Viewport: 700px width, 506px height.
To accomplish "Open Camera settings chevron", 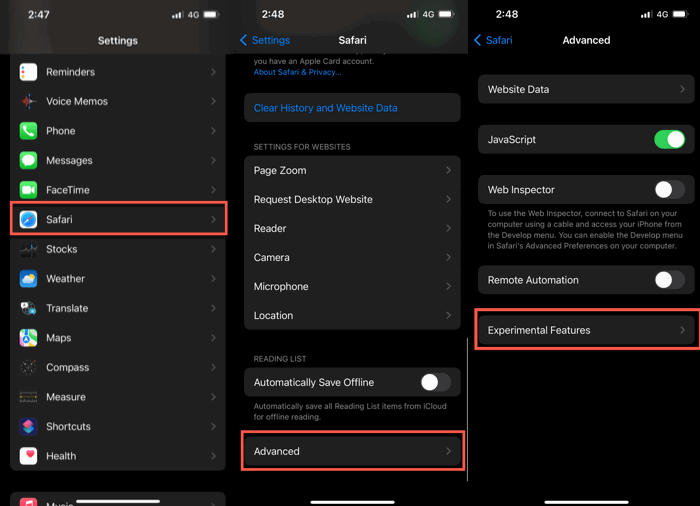I will tap(448, 257).
